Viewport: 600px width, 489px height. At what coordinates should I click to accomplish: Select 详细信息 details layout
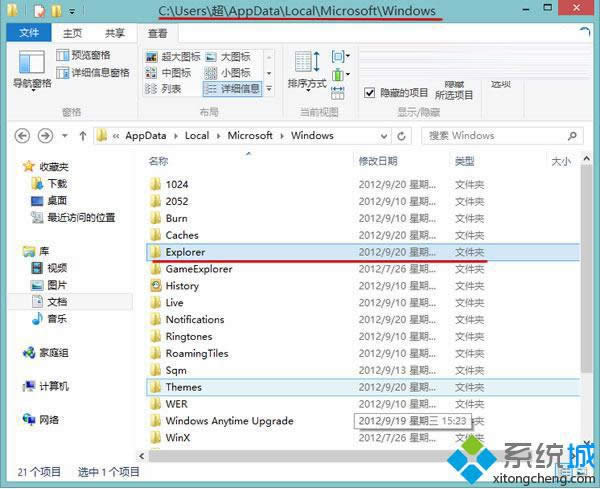(232, 89)
